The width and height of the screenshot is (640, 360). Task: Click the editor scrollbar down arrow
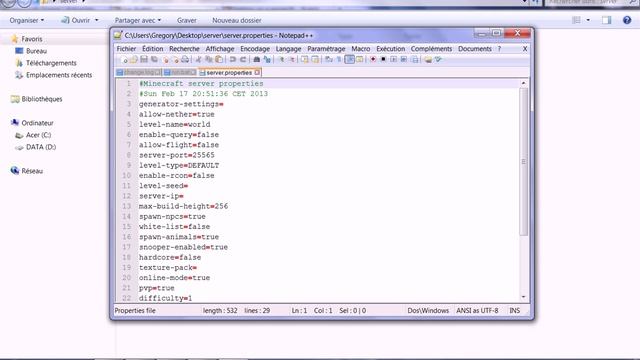tap(523, 297)
